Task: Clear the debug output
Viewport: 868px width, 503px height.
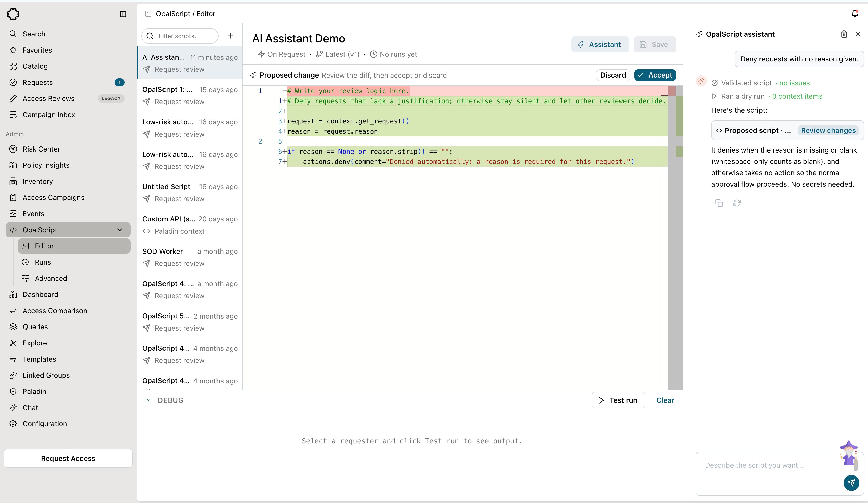Action: pyautogui.click(x=665, y=400)
